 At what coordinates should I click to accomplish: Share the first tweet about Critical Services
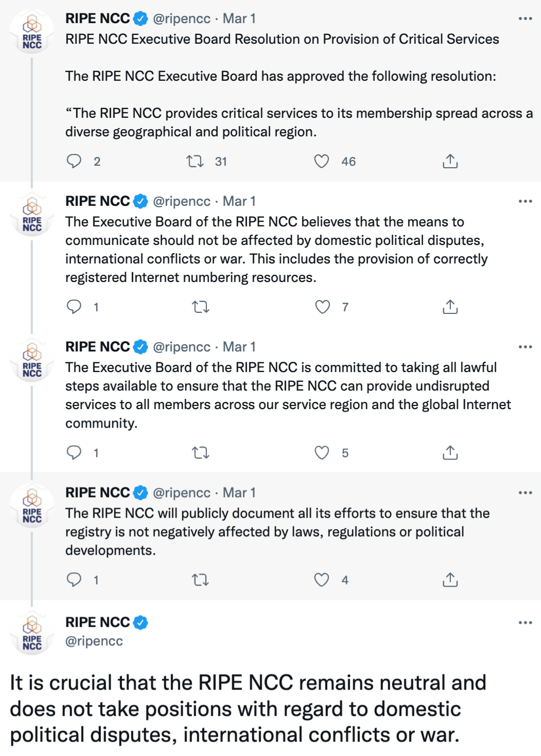click(x=450, y=162)
